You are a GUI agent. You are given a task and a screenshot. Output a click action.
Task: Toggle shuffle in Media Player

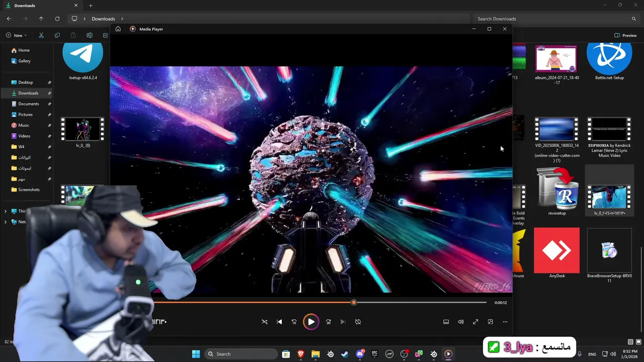pyautogui.click(x=265, y=322)
